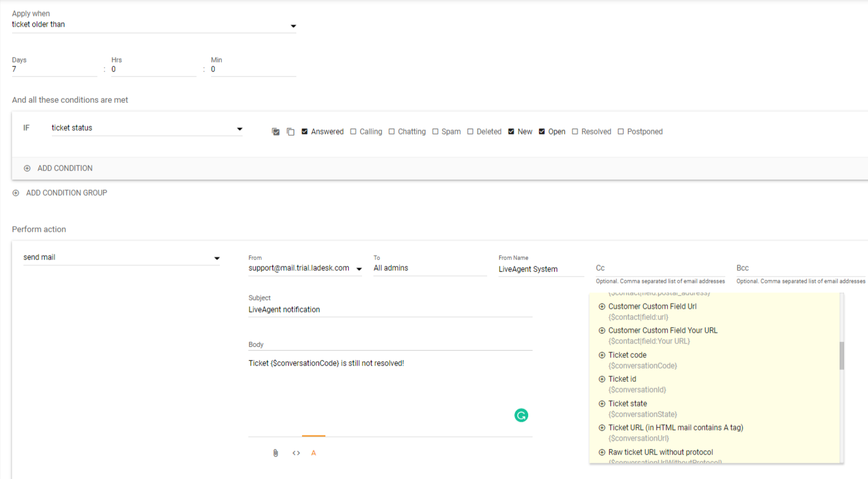Click the variables list scrollbar thumb
The height and width of the screenshot is (479, 868).
(841, 355)
